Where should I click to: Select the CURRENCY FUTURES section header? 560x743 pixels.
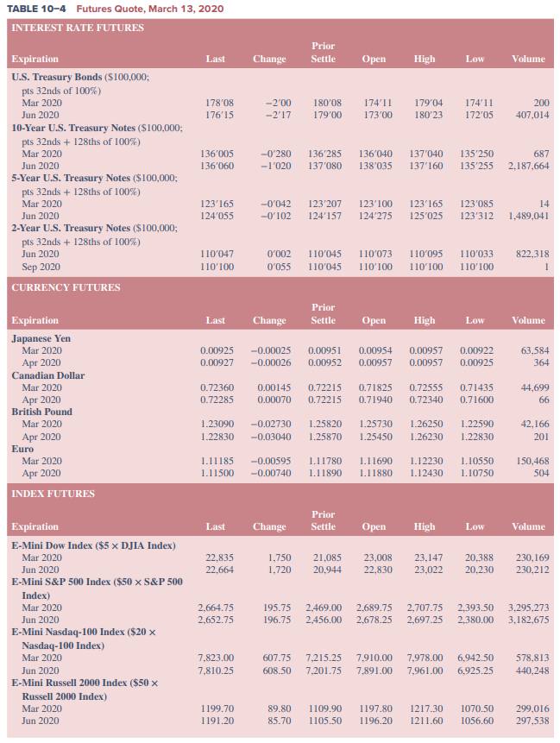click(x=66, y=287)
